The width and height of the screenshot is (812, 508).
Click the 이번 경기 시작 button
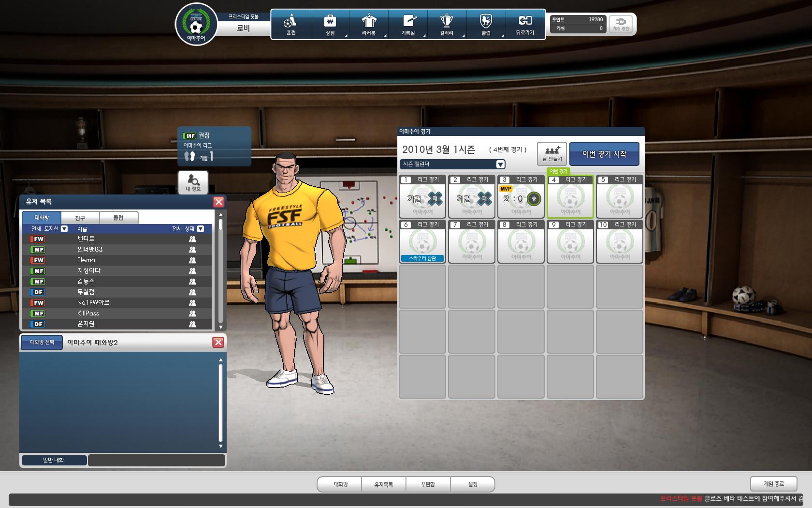pyautogui.click(x=604, y=154)
